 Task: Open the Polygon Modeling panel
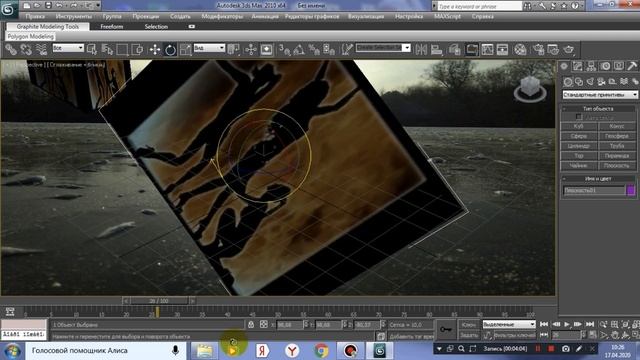pos(31,36)
